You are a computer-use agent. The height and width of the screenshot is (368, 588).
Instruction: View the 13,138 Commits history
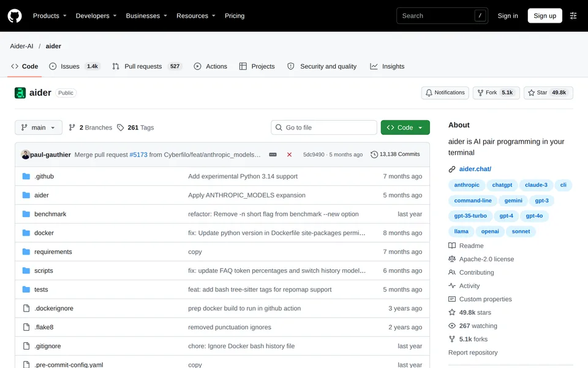point(395,155)
